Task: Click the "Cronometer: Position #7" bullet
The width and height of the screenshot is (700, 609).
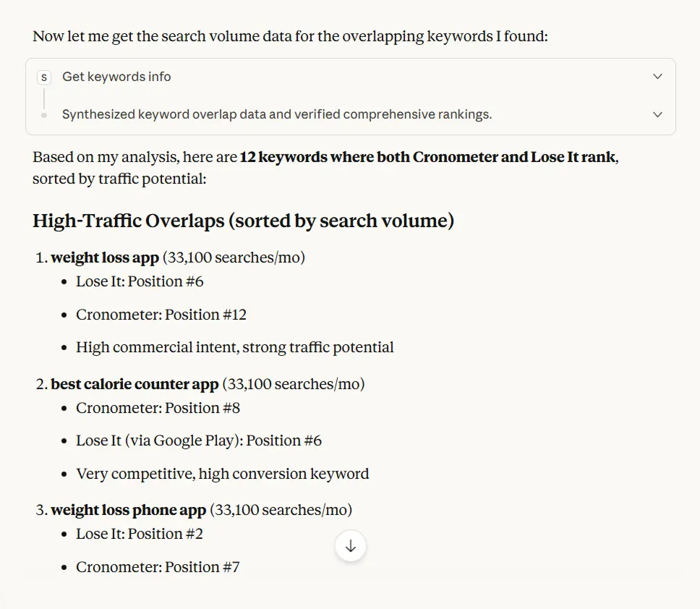Action: (157, 567)
